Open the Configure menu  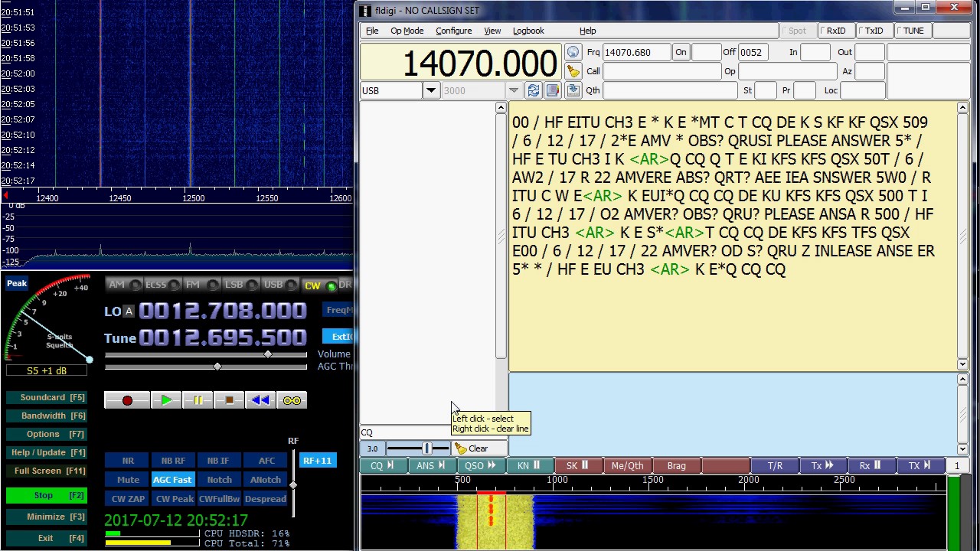point(453,31)
